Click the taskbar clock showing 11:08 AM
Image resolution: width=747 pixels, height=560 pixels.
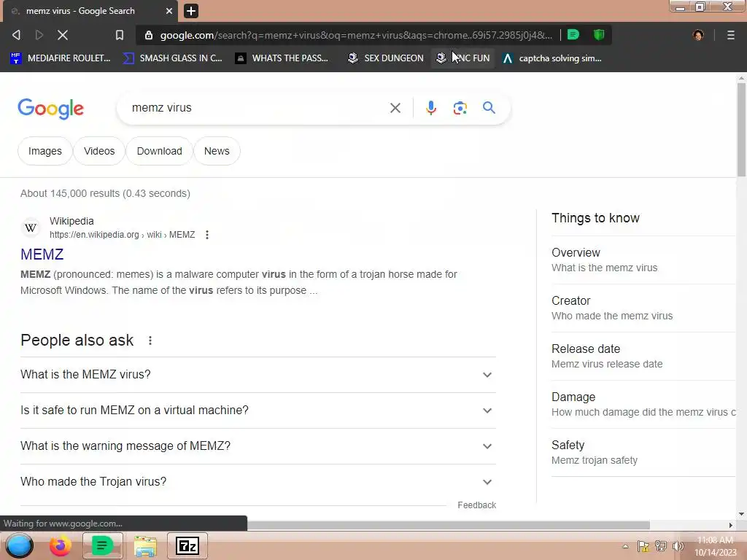716,546
